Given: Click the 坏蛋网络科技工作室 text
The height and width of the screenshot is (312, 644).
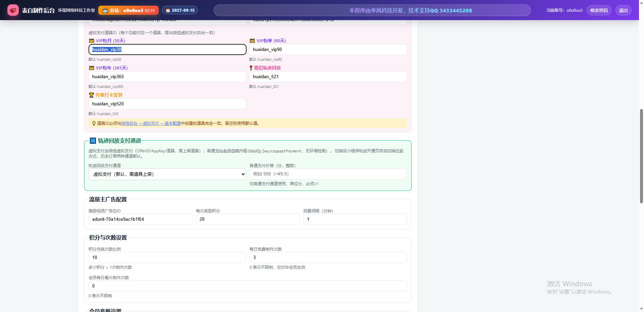Looking at the screenshot, I should pos(76,10).
